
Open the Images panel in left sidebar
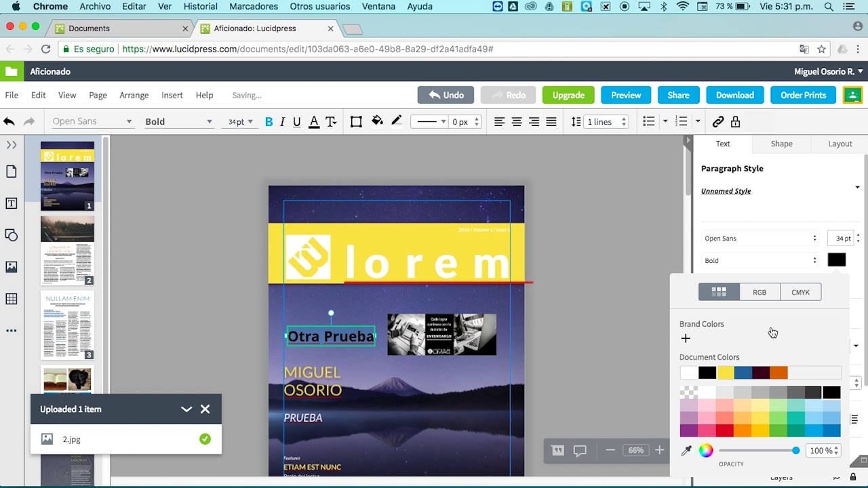(12, 267)
